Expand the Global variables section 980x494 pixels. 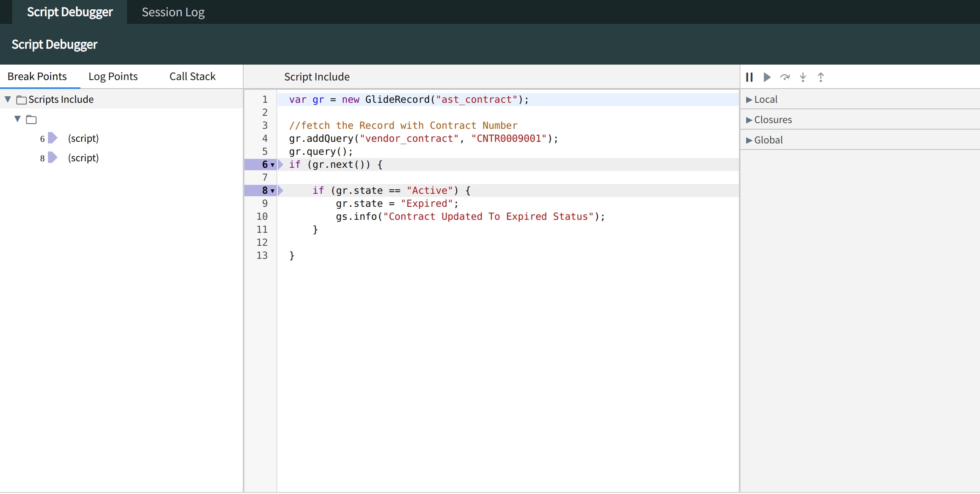750,139
